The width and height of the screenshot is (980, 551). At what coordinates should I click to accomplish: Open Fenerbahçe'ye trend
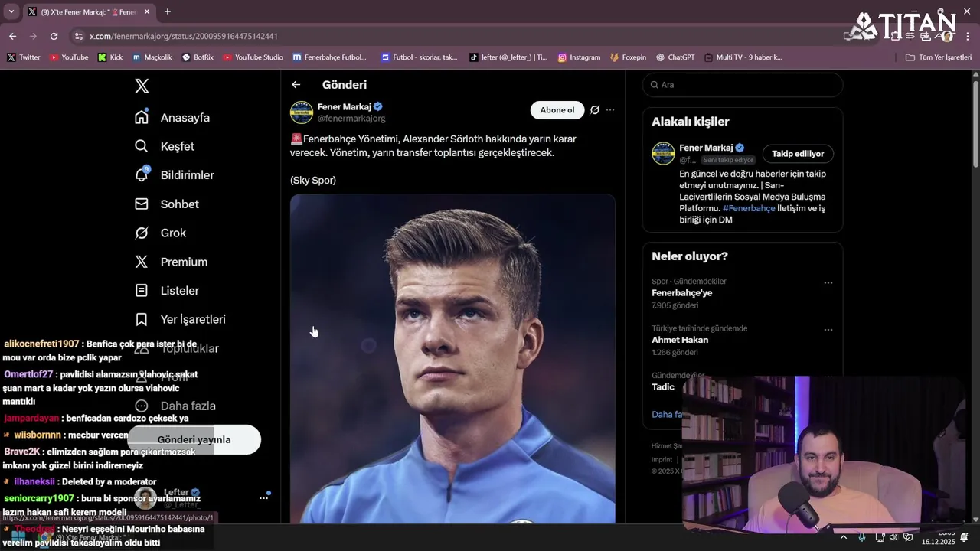click(x=682, y=293)
